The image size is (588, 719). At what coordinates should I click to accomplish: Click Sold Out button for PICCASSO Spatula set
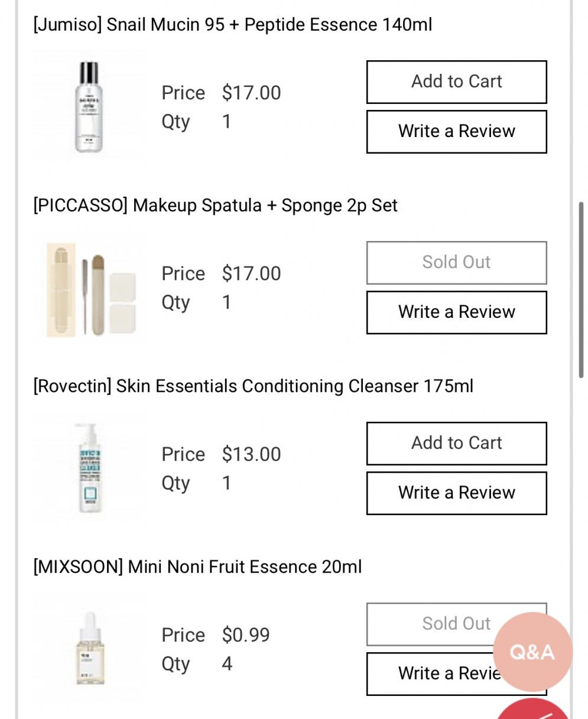457,262
